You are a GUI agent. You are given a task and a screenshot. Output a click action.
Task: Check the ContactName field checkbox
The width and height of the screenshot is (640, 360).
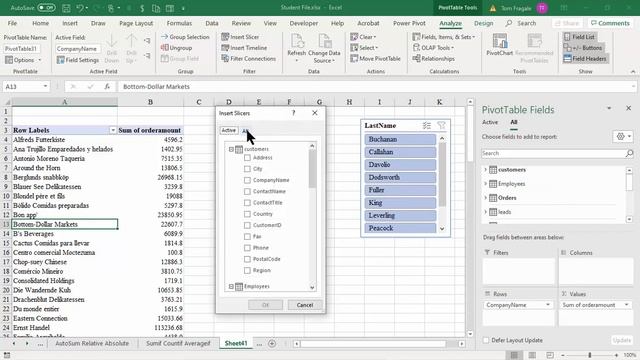pos(247,191)
